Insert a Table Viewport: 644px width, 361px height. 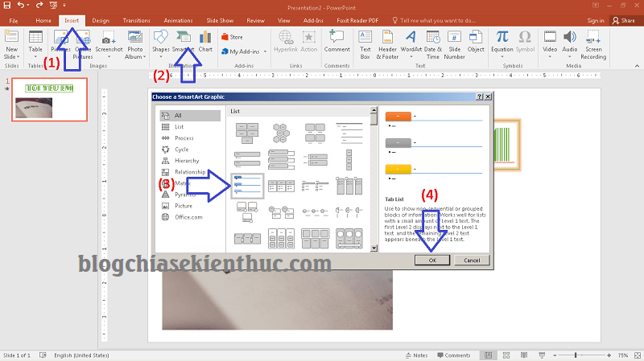pos(35,44)
